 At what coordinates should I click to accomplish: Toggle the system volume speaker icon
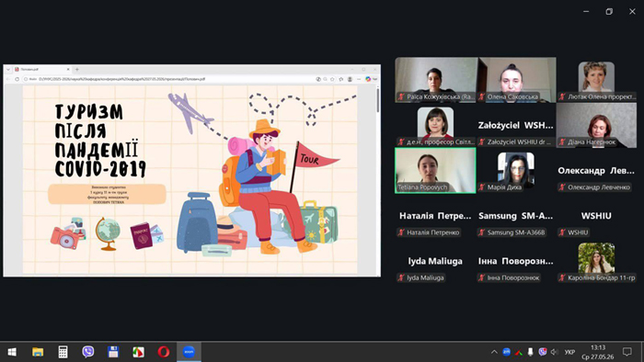pyautogui.click(x=555, y=352)
